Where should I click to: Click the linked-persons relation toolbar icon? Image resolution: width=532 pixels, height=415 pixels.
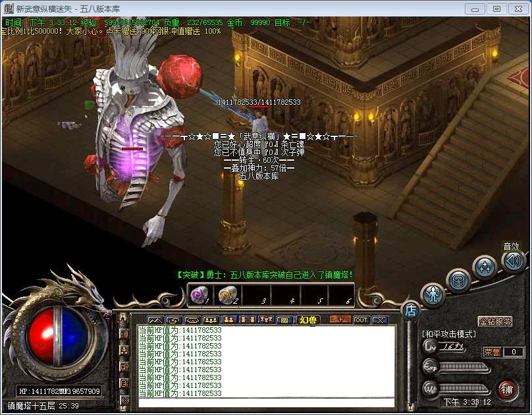[248, 319]
